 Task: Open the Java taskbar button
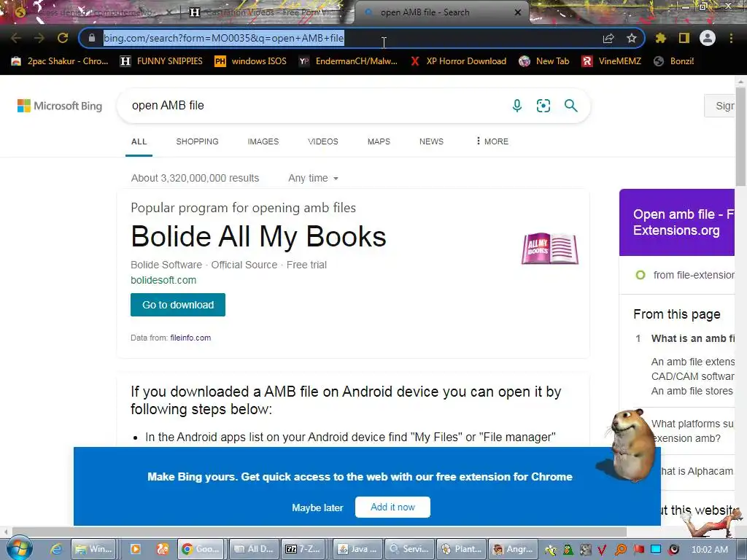[x=357, y=549]
